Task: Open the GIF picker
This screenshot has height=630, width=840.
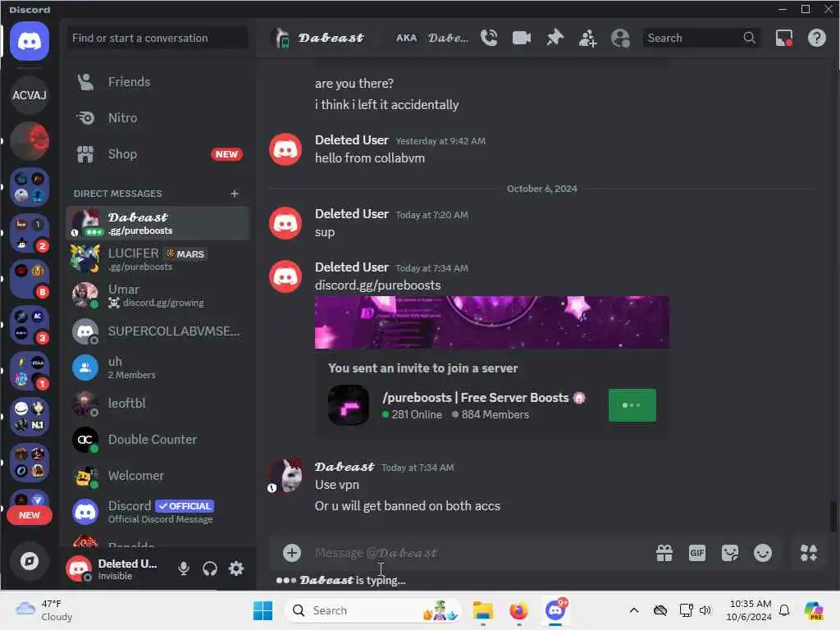Action: click(697, 552)
